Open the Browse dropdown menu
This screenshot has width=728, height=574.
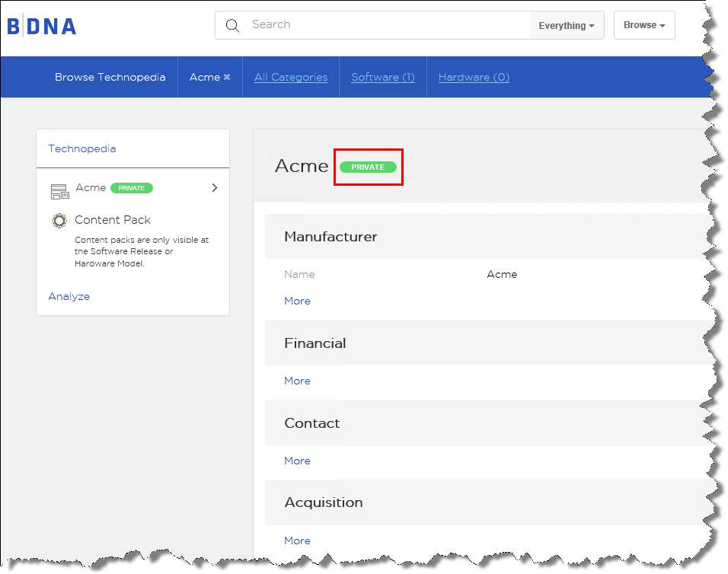tap(644, 25)
